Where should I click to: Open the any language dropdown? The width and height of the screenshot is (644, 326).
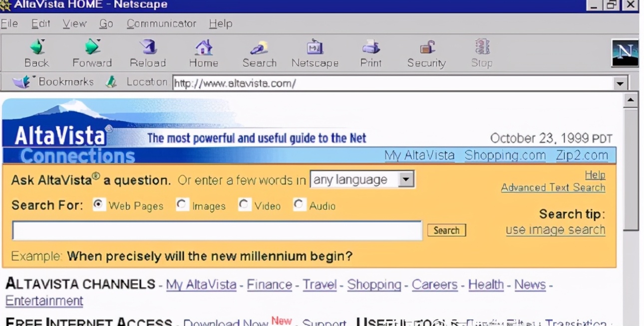coord(362,179)
